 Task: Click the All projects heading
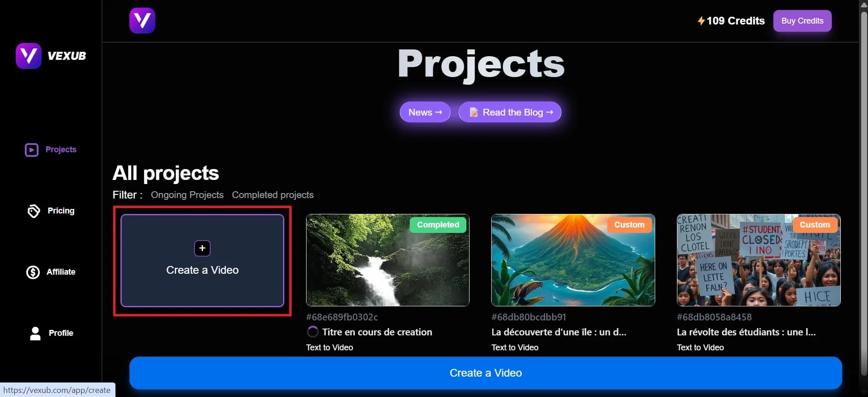click(x=166, y=173)
